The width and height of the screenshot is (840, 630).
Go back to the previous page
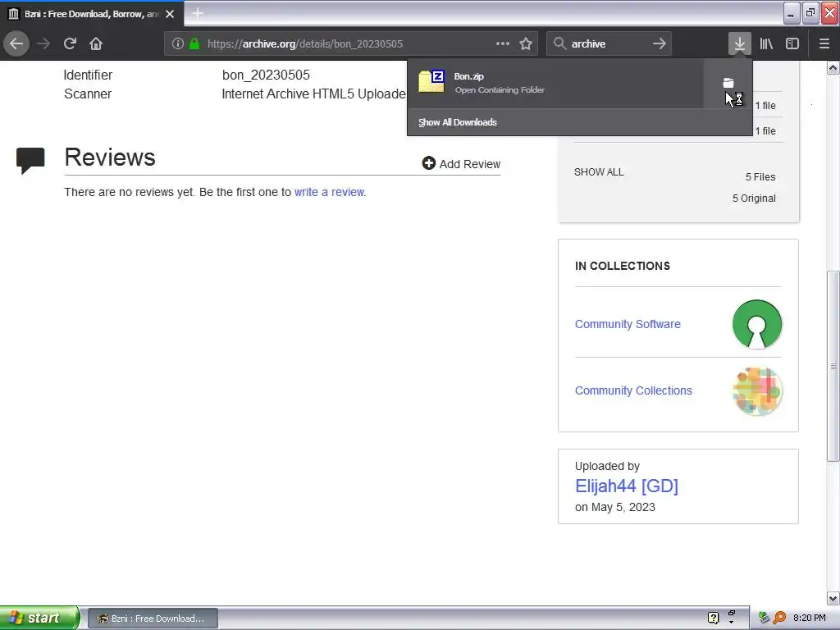[16, 43]
